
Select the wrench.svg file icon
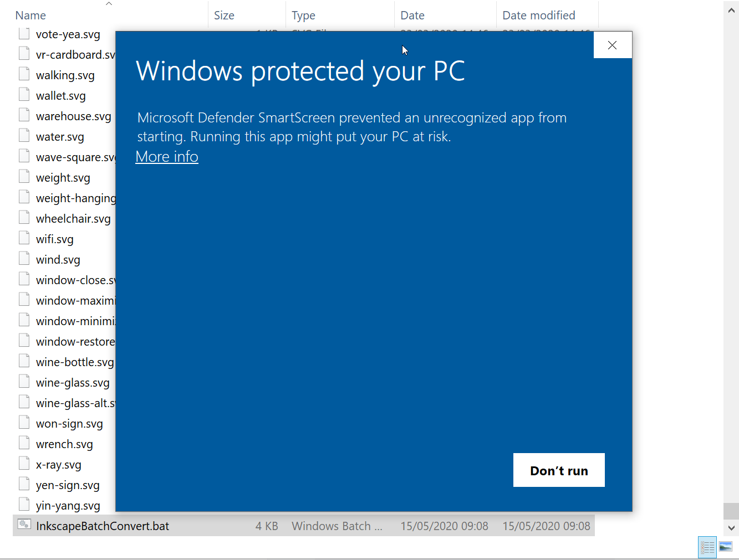(24, 443)
